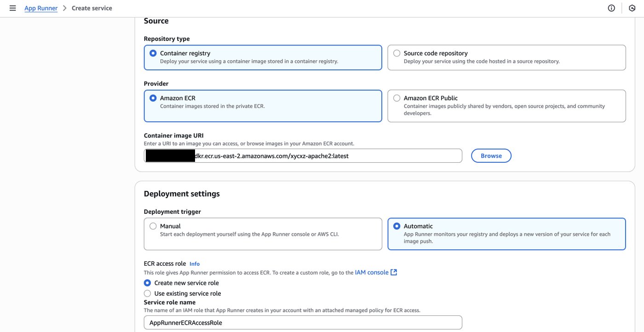Open the App Runner breadcrumb link

point(41,8)
